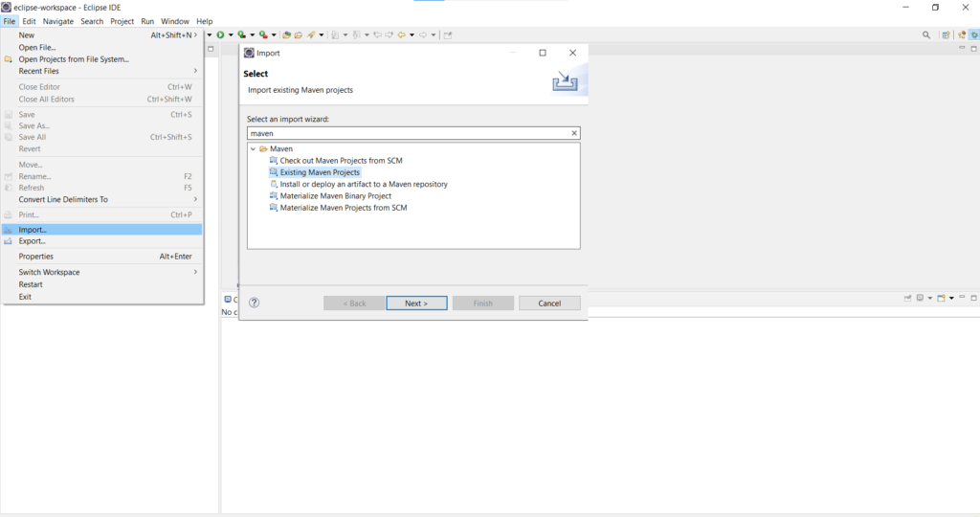Click the highlighted Java perspective icon
This screenshot has width=980, height=517.
click(x=974, y=35)
